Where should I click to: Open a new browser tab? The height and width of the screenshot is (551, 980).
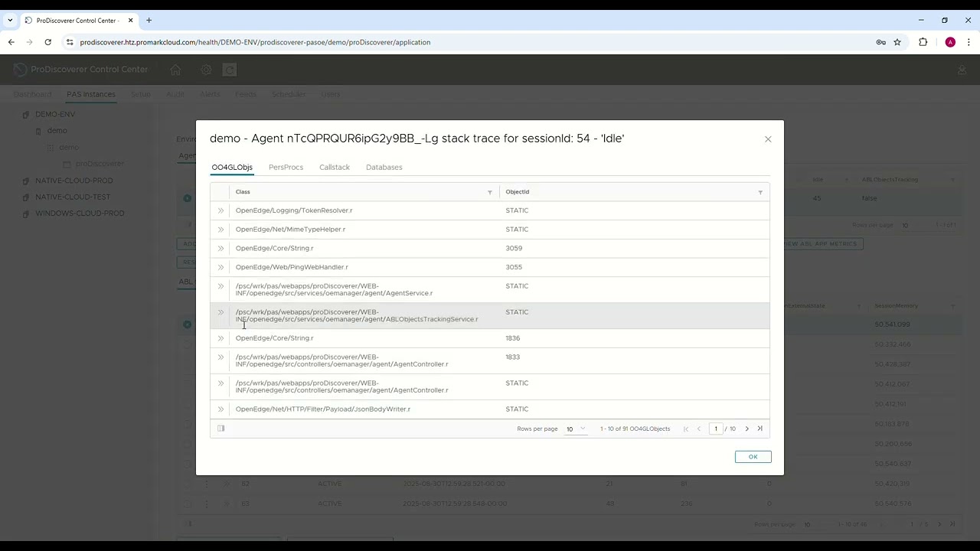point(149,20)
